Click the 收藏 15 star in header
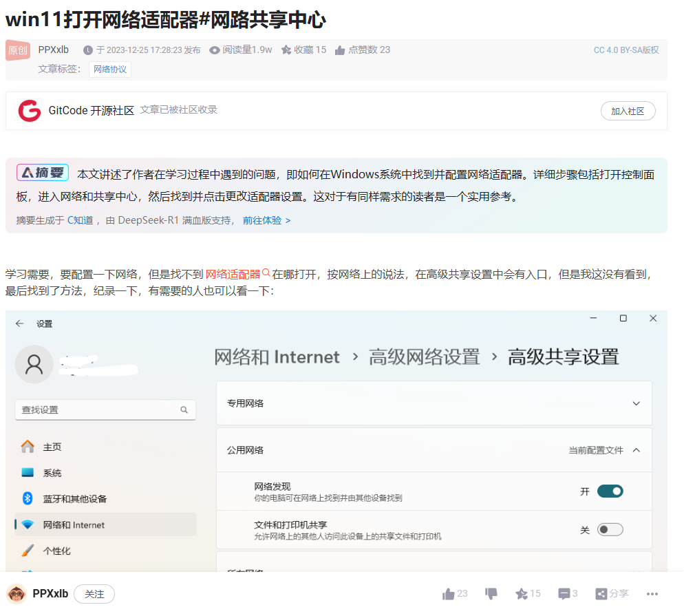Screen dimensions: 684x616 click(286, 50)
